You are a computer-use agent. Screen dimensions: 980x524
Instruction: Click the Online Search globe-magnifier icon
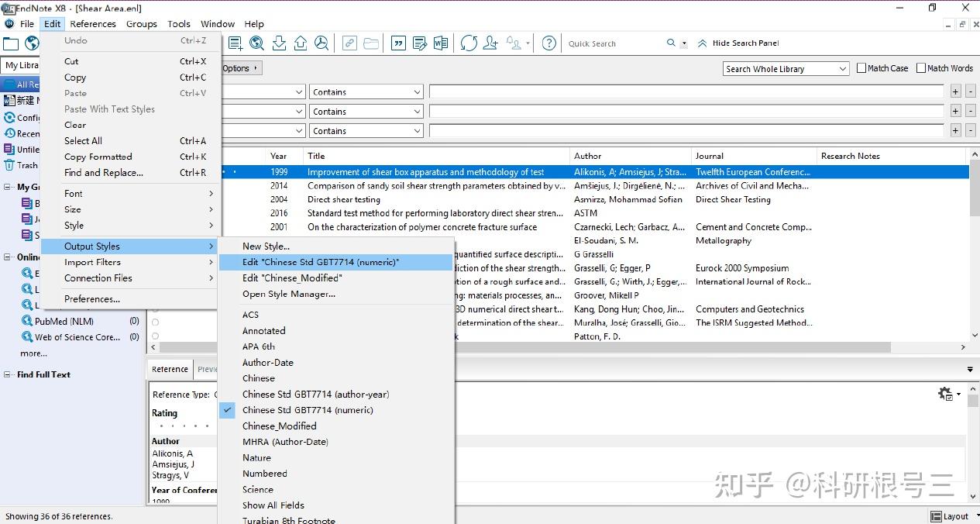[256, 43]
